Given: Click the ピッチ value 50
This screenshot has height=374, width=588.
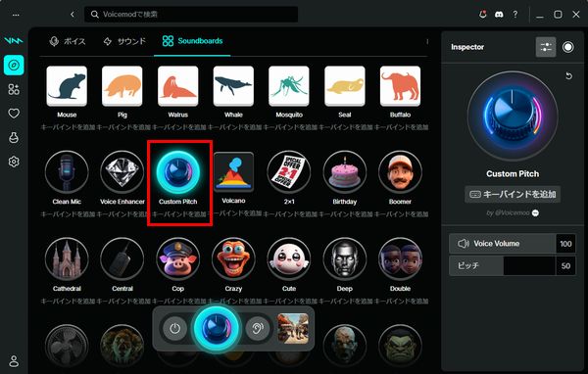Looking at the screenshot, I should (x=565, y=266).
